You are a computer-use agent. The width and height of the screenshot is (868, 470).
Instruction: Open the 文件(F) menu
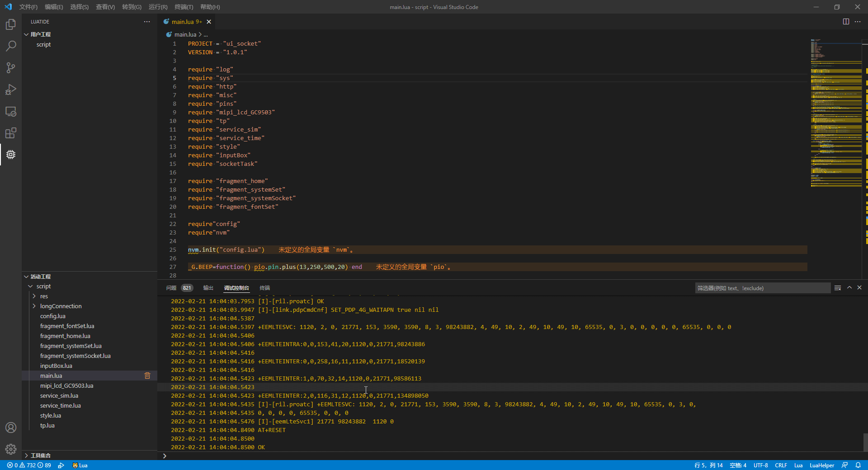[28, 7]
